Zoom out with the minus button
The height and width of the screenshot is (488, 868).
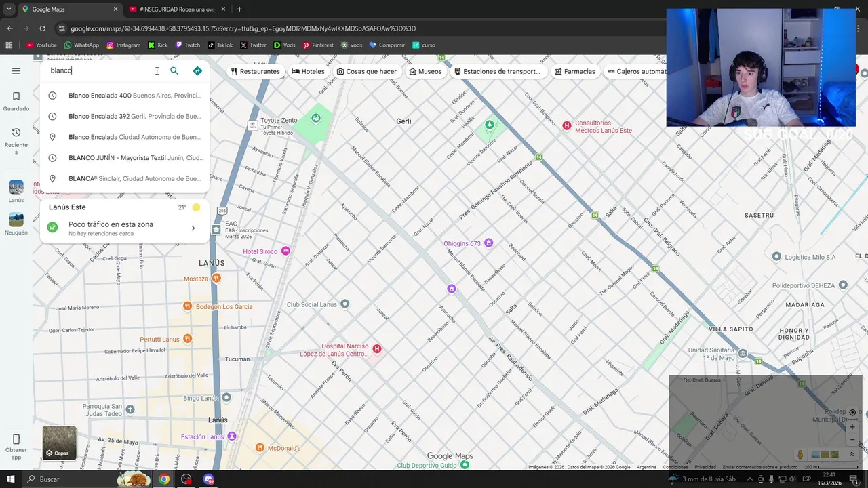pyautogui.click(x=852, y=439)
